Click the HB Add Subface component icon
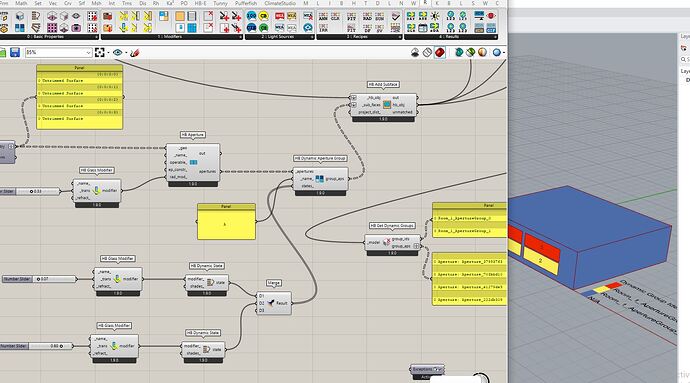 [387, 104]
